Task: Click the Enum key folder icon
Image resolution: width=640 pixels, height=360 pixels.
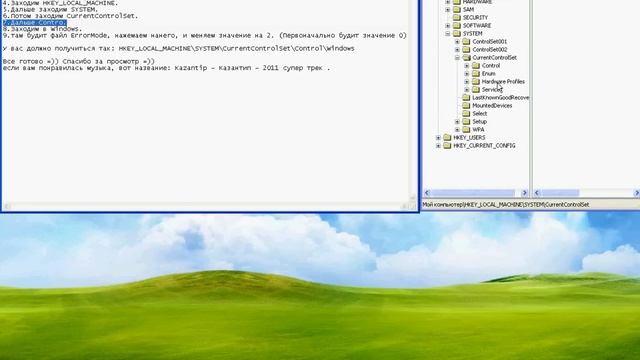Action: 476,73
